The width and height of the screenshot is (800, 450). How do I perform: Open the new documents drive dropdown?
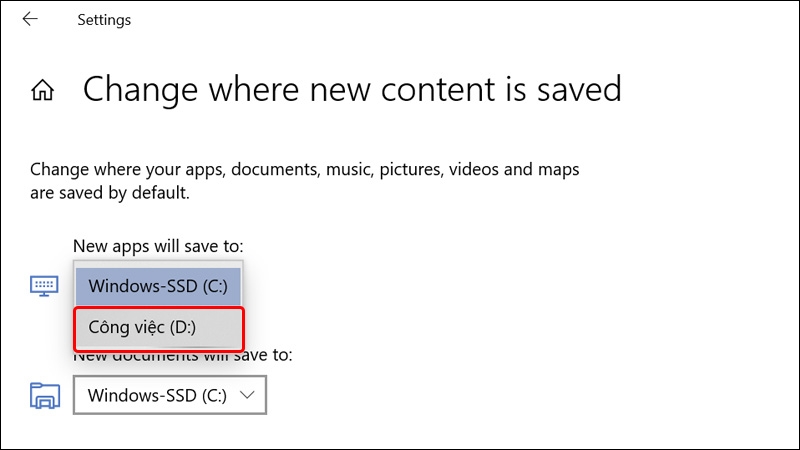pos(170,395)
